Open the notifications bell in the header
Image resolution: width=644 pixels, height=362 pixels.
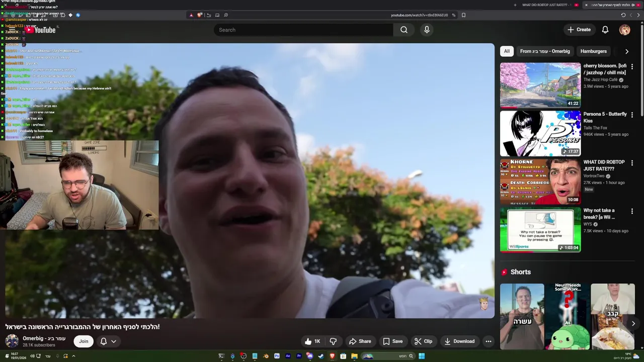pos(605,30)
